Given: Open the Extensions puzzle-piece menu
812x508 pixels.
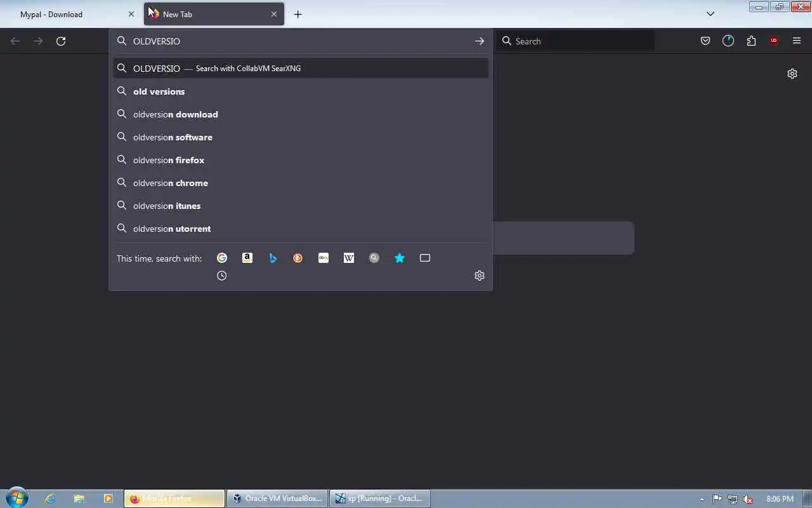Looking at the screenshot, I should (x=751, y=41).
